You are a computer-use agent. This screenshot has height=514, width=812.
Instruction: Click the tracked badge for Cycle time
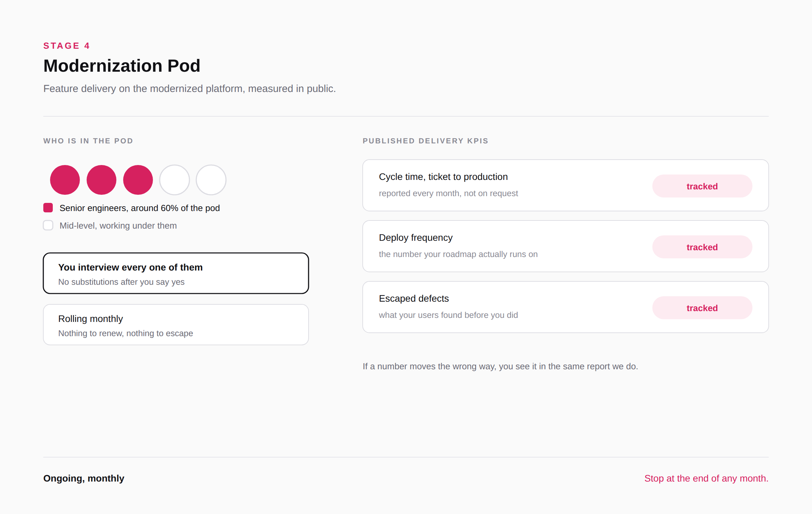point(702,186)
